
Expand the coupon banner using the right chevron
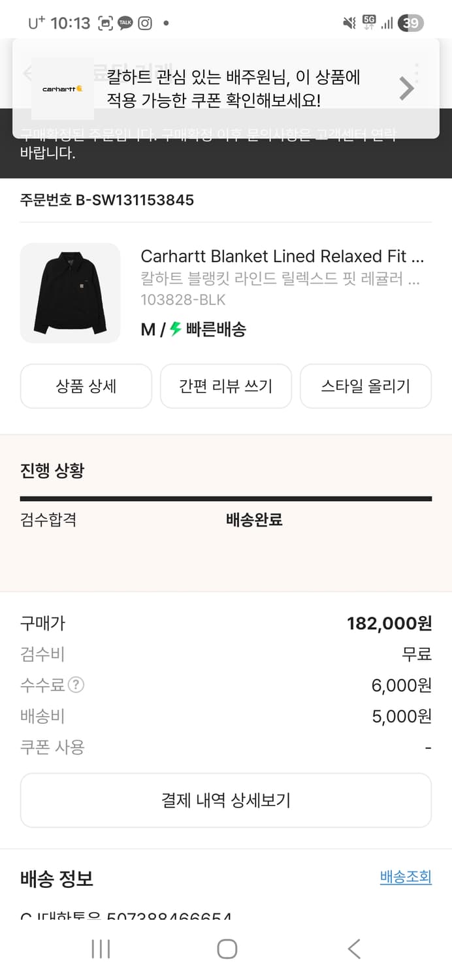pos(406,88)
